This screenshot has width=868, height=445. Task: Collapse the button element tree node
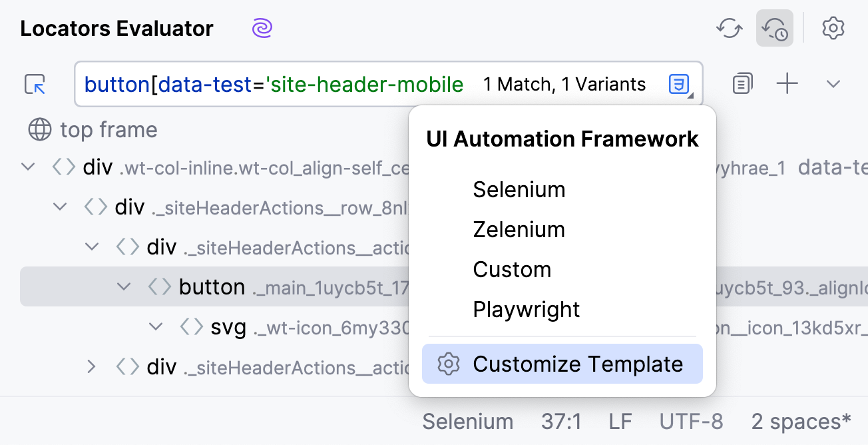(124, 286)
